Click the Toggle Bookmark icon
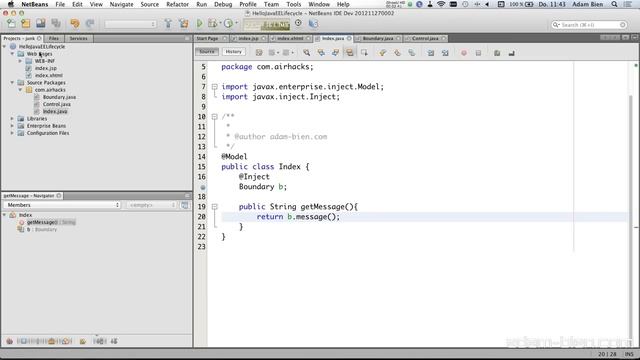 tap(411, 53)
